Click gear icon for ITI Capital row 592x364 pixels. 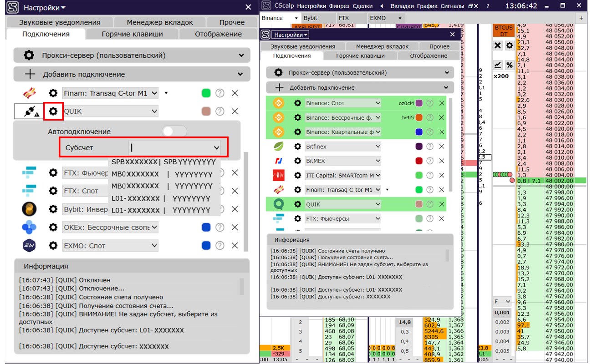(297, 175)
